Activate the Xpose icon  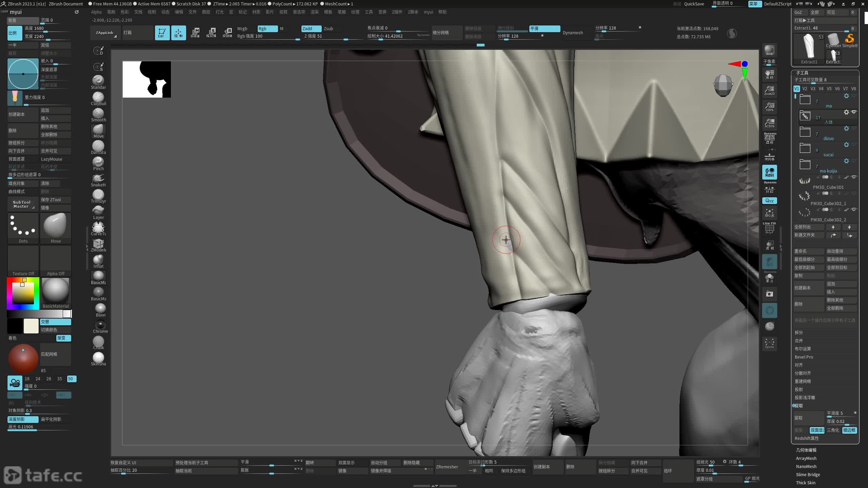click(769, 343)
